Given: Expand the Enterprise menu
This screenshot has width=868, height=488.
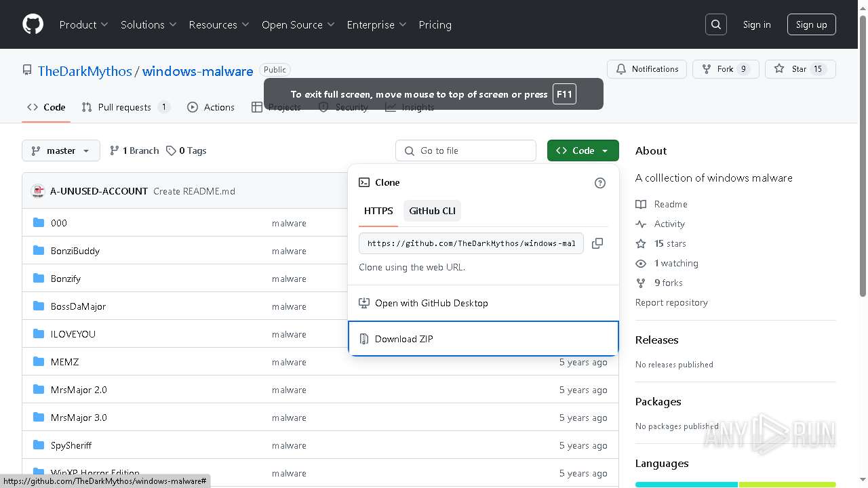Looking at the screenshot, I should (376, 24).
